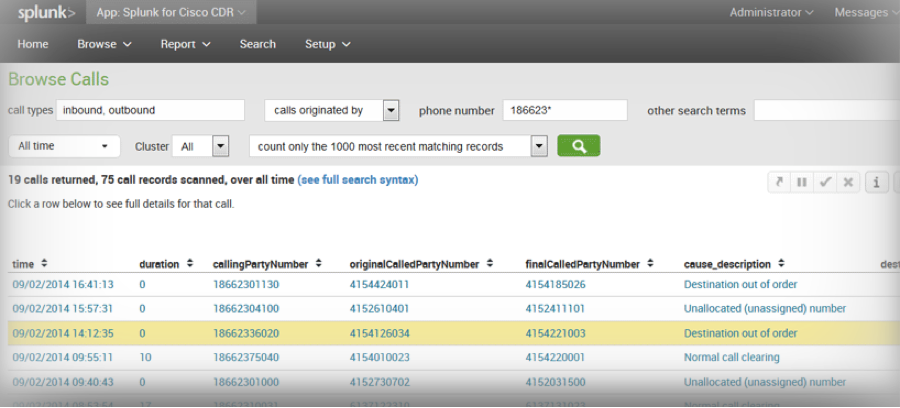Cancel the search with the X icon

tap(848, 182)
